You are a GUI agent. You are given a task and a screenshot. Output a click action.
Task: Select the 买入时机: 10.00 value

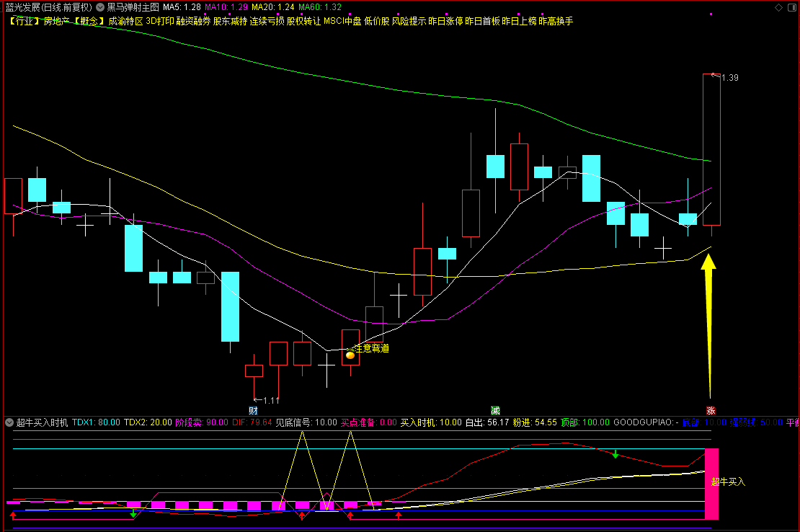pyautogui.click(x=430, y=422)
